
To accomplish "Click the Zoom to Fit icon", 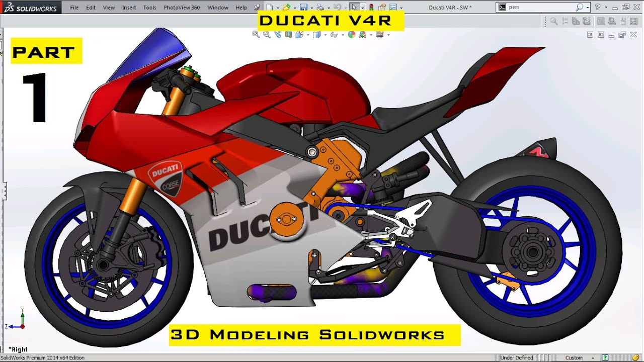I will 256,35.
